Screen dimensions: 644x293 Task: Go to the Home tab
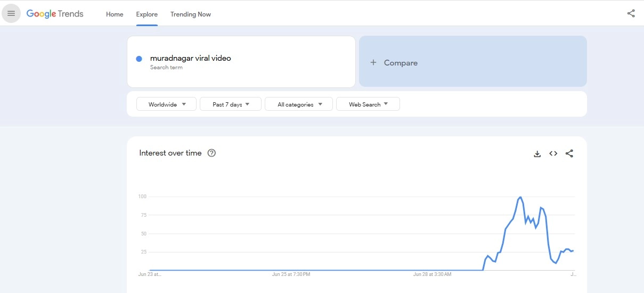pyautogui.click(x=115, y=14)
